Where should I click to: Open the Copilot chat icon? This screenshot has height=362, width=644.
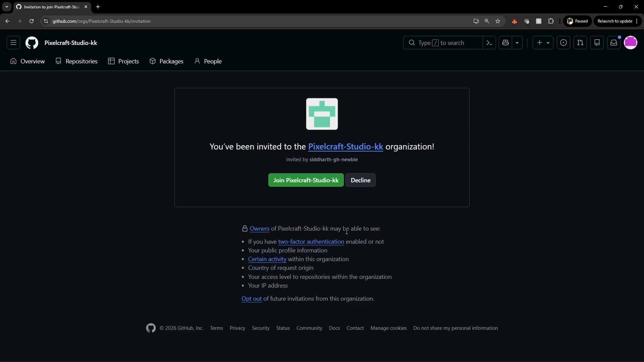coord(505,43)
